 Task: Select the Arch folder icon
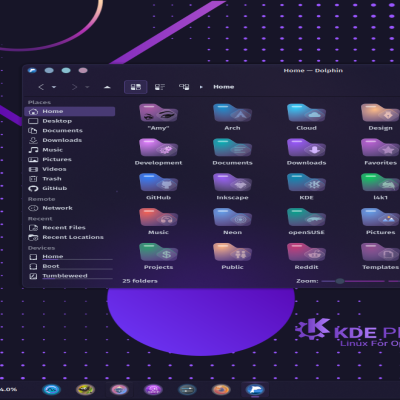[232, 113]
